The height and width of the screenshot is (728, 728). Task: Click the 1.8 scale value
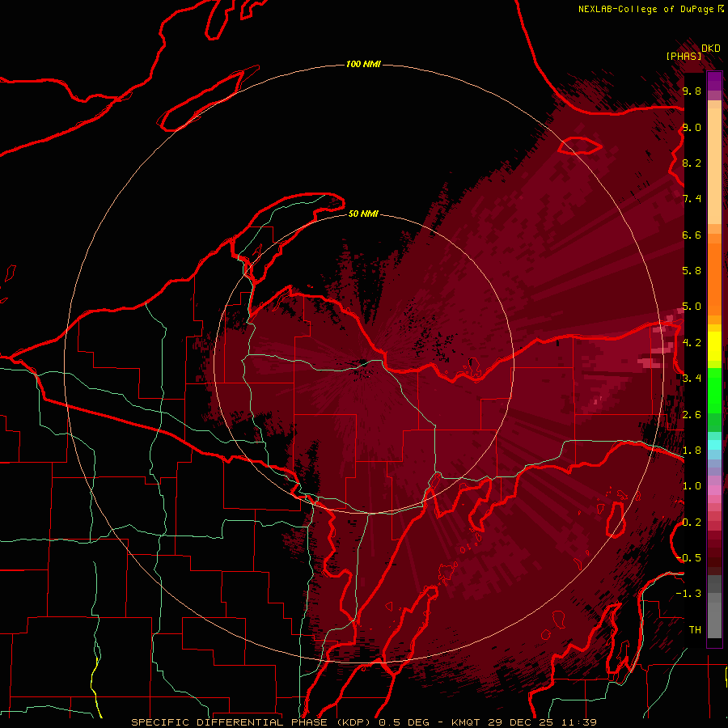pyautogui.click(x=692, y=451)
